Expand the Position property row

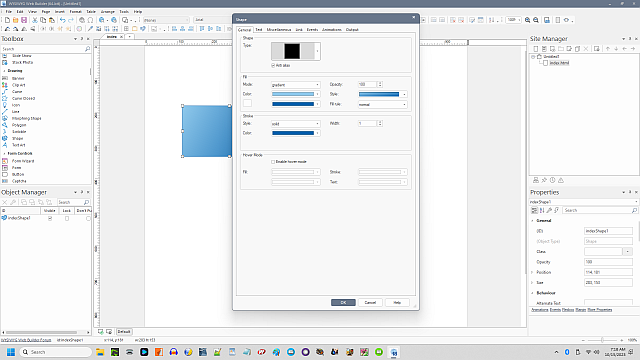532,272
